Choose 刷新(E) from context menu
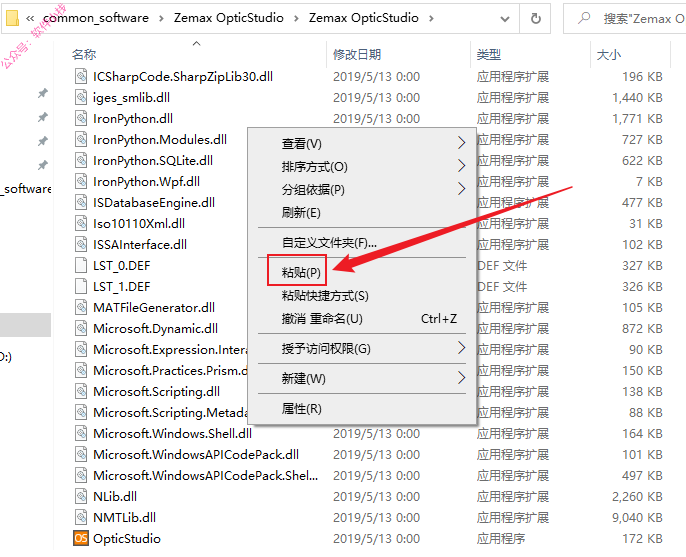Screen dimensions: 686x557 point(301,213)
